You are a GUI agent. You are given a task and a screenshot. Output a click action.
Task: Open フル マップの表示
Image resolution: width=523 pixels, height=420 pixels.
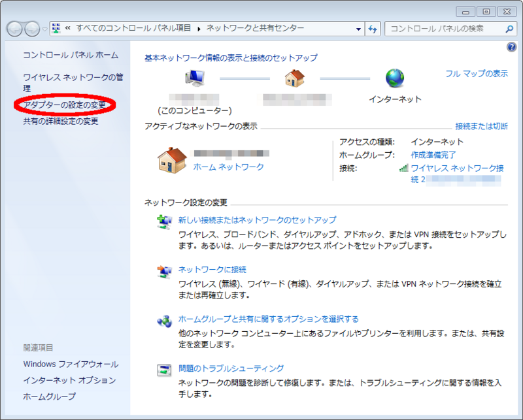(478, 74)
